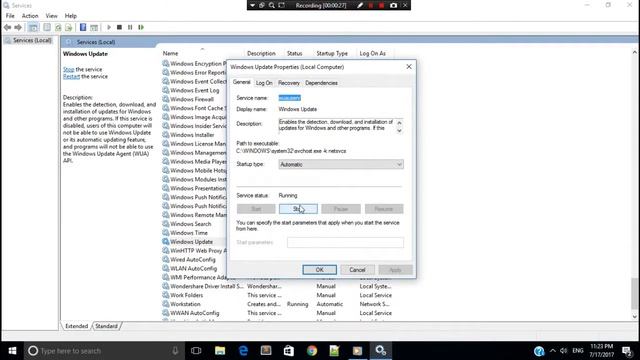
Task: Click the recorder magnifier zoom icon
Action: (271, 5)
